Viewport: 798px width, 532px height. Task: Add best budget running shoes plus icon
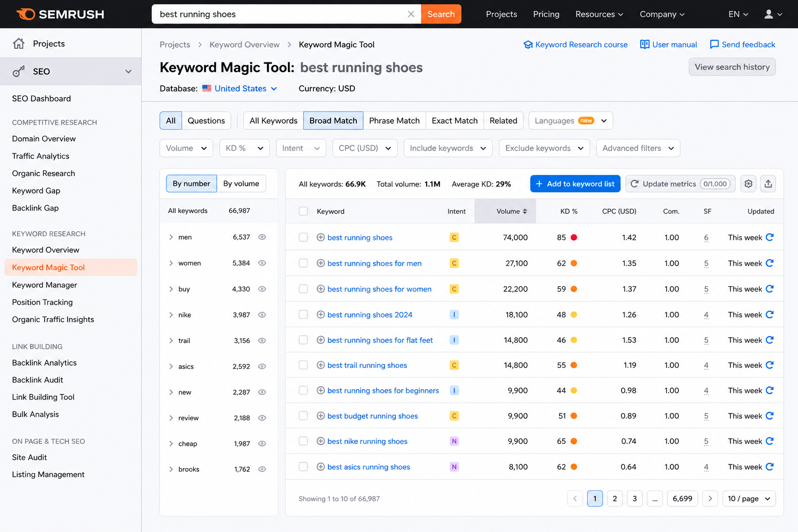click(x=321, y=416)
